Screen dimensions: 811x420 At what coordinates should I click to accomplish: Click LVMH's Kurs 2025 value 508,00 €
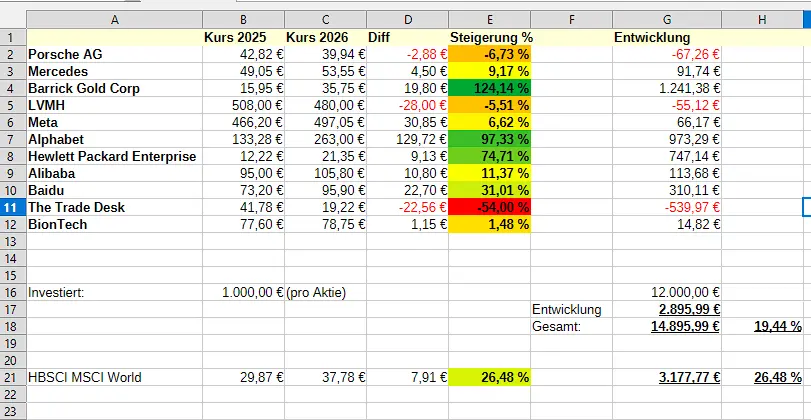[x=243, y=105]
